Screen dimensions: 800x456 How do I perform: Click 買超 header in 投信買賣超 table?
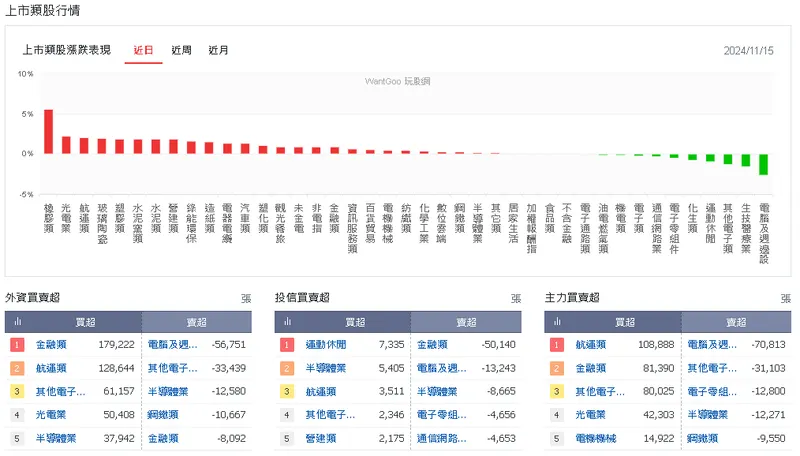(355, 322)
